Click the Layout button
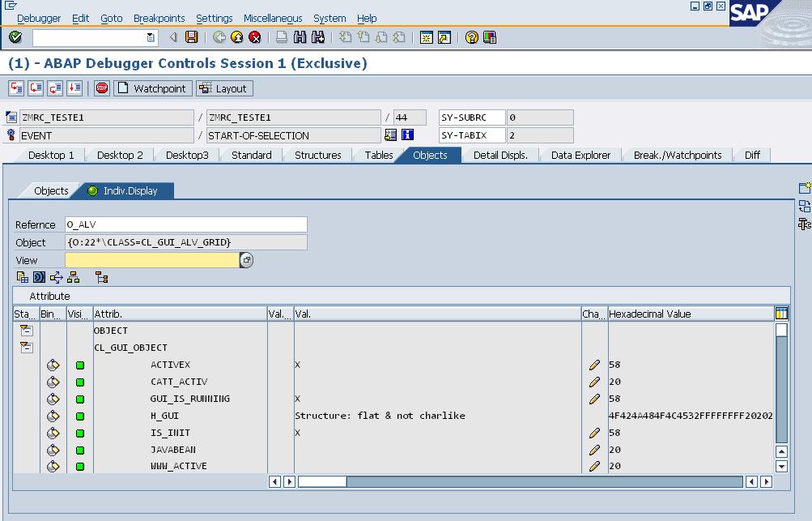Viewport: 812px width, 521px height. (224, 88)
